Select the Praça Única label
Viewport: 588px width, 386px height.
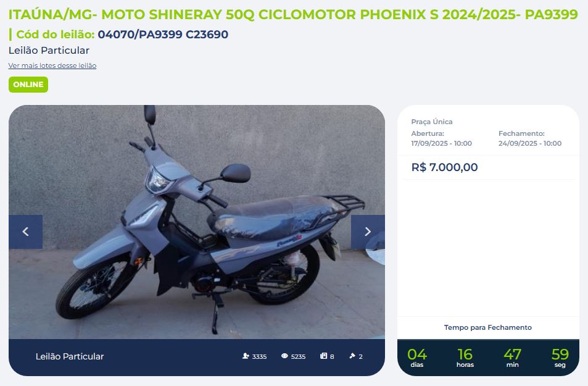click(x=432, y=122)
